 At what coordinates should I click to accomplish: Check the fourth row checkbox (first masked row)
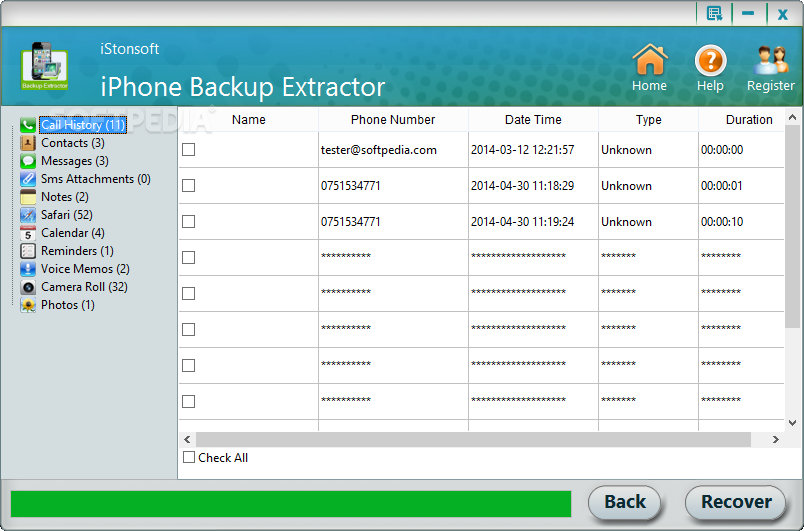point(189,257)
